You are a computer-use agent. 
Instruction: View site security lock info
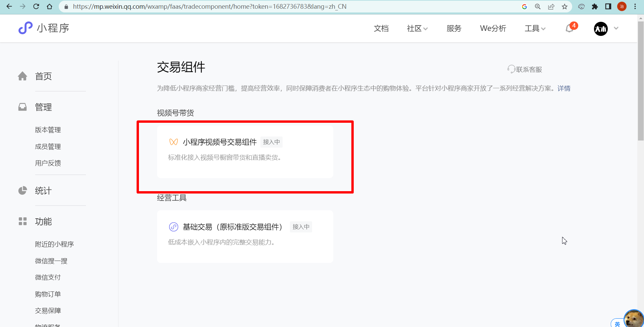[x=66, y=7]
